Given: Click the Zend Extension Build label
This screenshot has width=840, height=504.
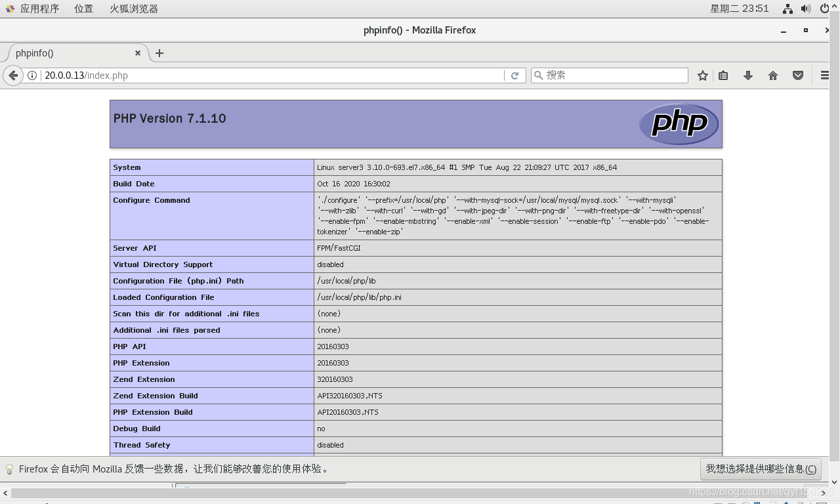Looking at the screenshot, I should [156, 396].
